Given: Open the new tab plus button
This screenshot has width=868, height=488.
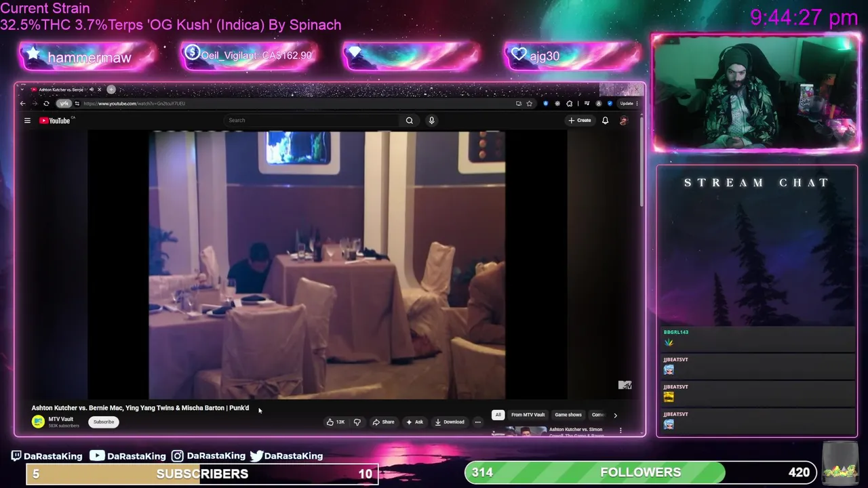Looking at the screenshot, I should coord(111,89).
